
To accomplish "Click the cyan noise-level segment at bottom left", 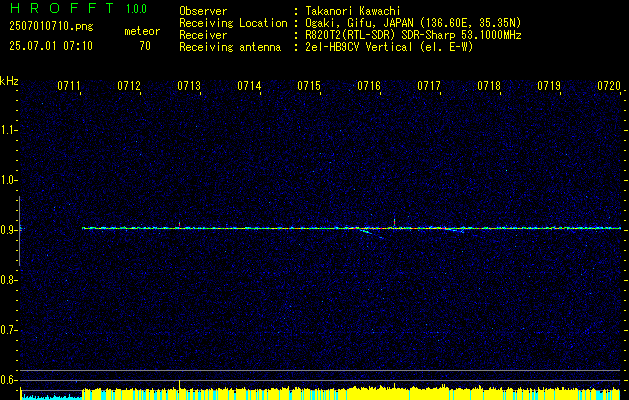I will pyautogui.click(x=52, y=397).
